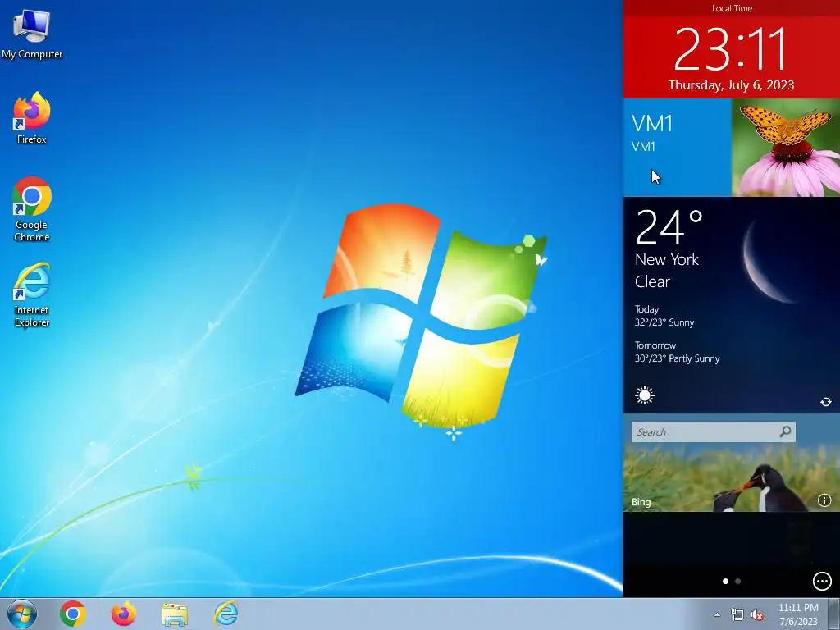Click the Today 32°/23° Sunny forecast

click(664, 316)
